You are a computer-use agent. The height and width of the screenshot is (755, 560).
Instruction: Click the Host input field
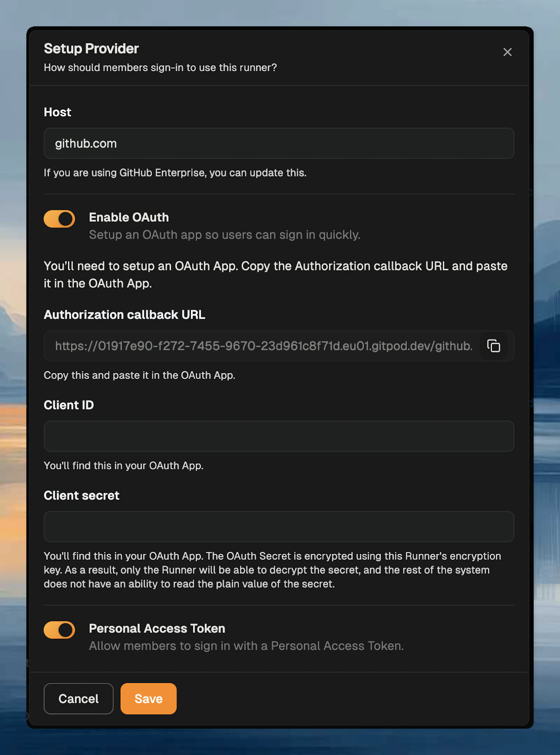point(279,143)
